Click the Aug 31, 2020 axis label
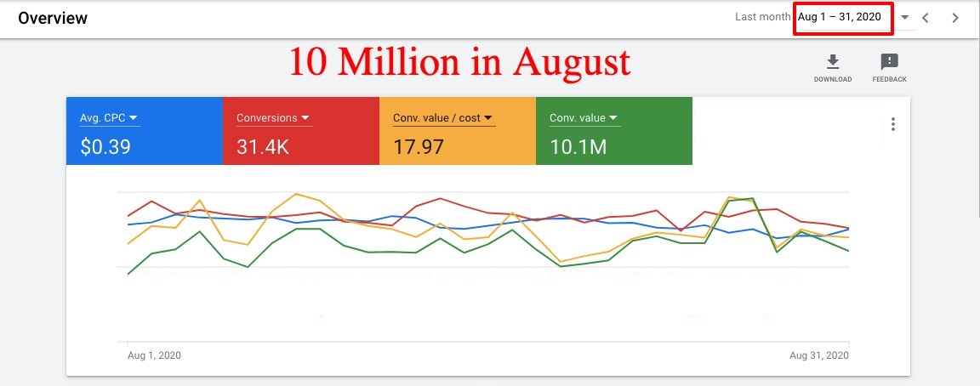This screenshot has width=980, height=386. coord(819,355)
